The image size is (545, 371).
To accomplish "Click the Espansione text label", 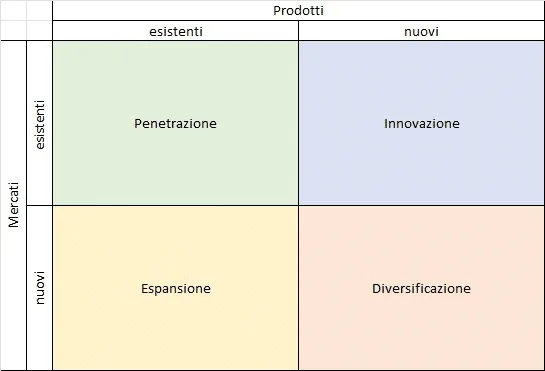I will coord(176,289).
